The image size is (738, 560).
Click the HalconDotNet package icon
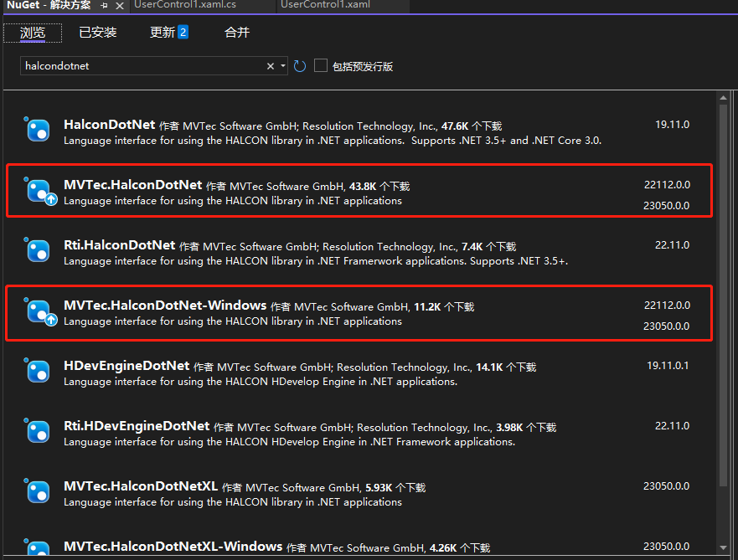pos(38,130)
